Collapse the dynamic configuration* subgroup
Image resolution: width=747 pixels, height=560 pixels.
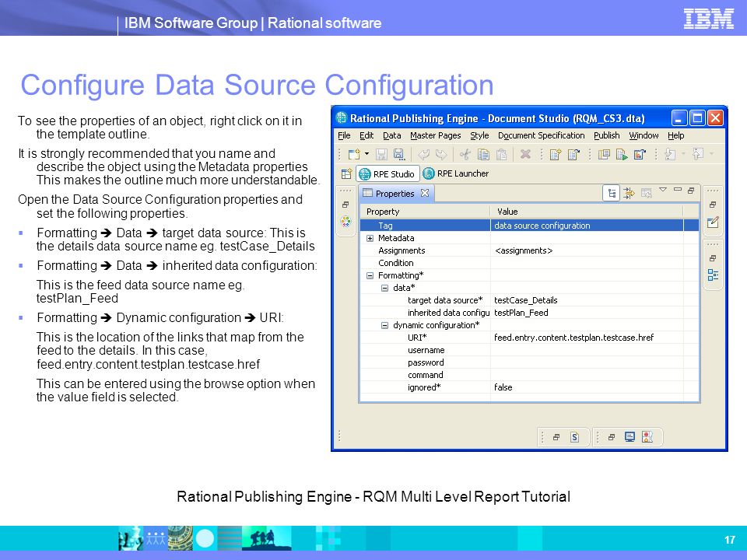point(384,325)
